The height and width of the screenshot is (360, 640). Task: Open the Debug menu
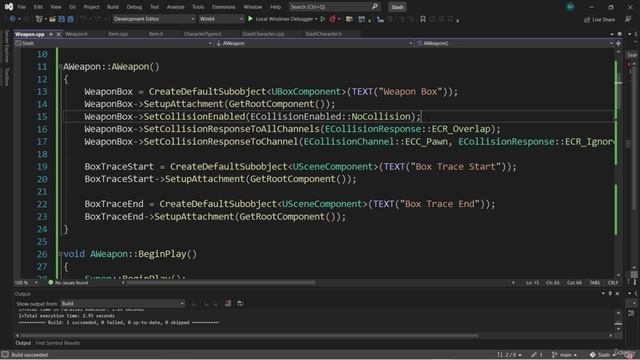[x=134, y=7]
